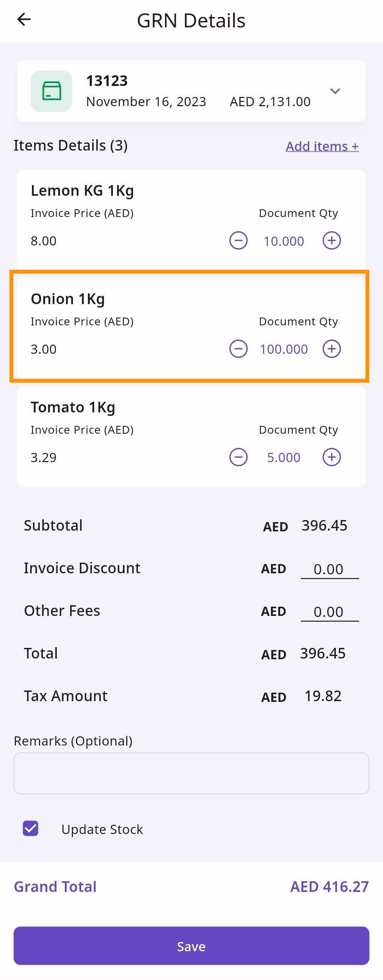Decrease Onion 1Kg document quantity
Image resolution: width=383 pixels, height=980 pixels.
(238, 349)
